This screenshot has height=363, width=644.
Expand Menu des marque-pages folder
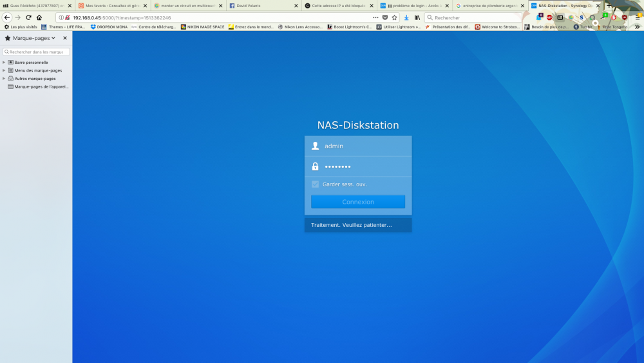(x=4, y=70)
